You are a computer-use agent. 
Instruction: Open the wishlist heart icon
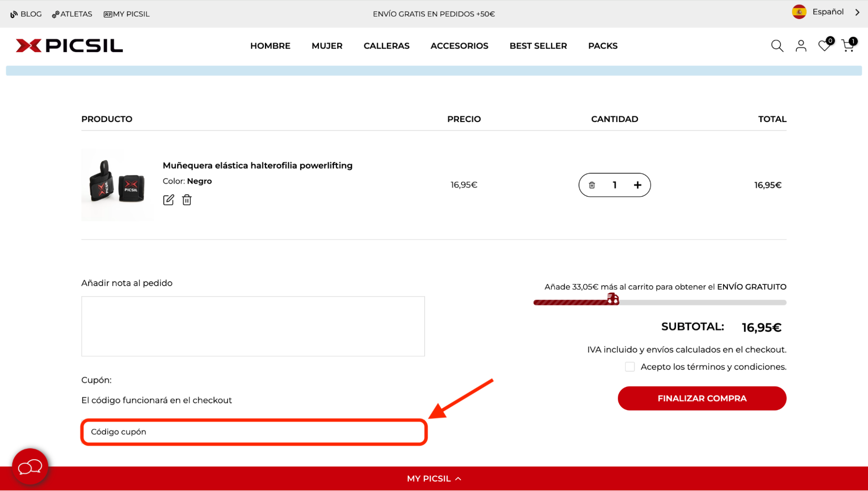[824, 45]
